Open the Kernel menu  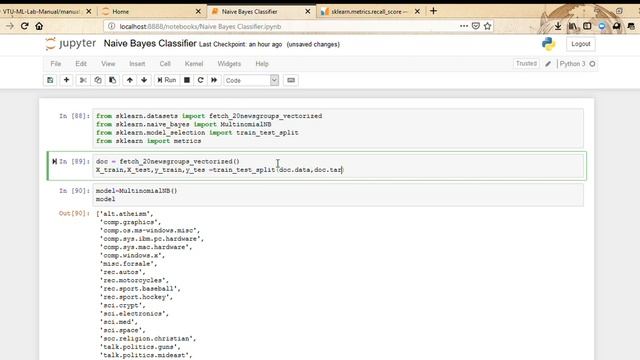[194, 64]
